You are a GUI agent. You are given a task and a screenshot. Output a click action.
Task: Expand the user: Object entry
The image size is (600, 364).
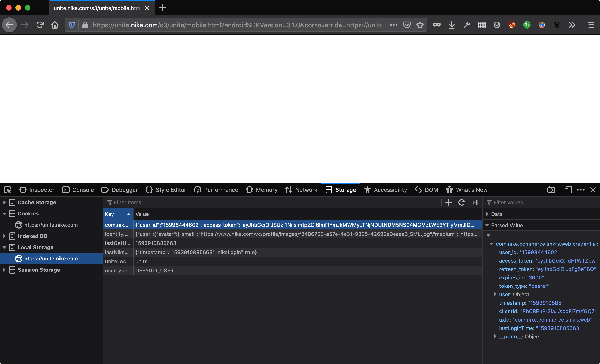tap(495, 294)
